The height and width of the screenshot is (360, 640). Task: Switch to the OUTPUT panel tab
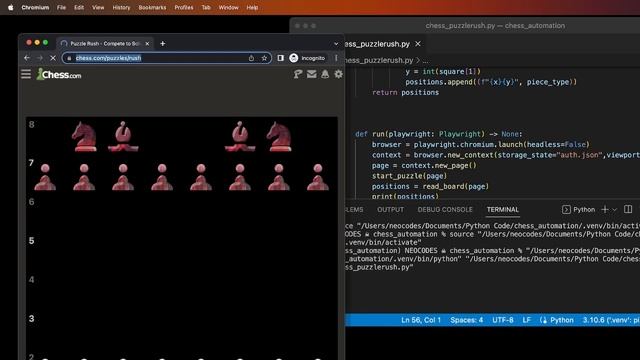(390, 209)
